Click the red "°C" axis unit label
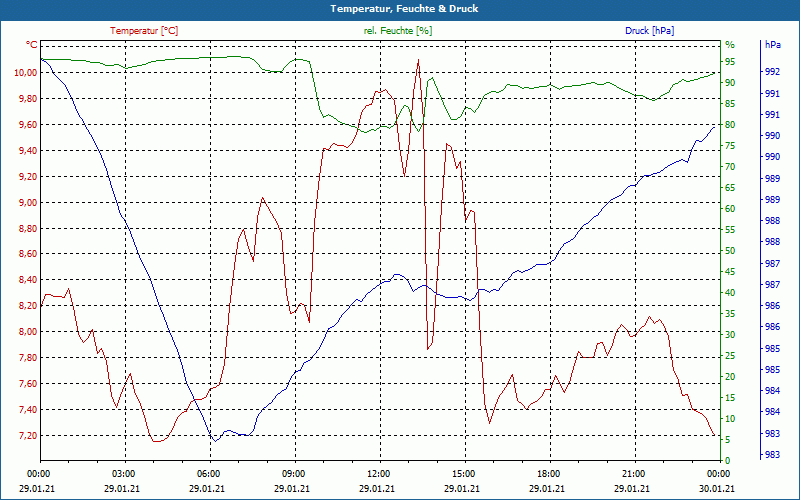Viewport: 800px width, 500px height. coord(32,45)
